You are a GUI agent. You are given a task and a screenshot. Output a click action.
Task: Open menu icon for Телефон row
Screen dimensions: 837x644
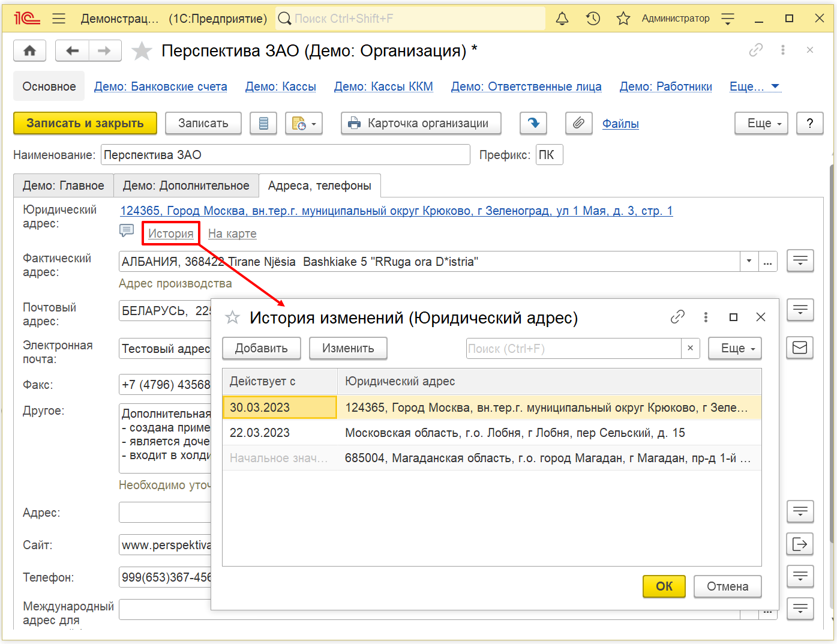[x=800, y=576]
